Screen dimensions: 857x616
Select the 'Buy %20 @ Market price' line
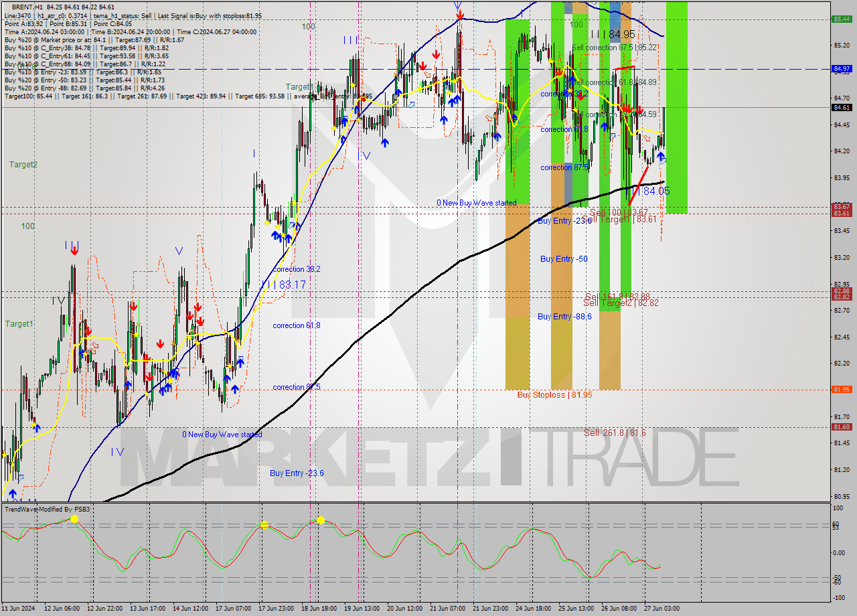click(x=94, y=40)
